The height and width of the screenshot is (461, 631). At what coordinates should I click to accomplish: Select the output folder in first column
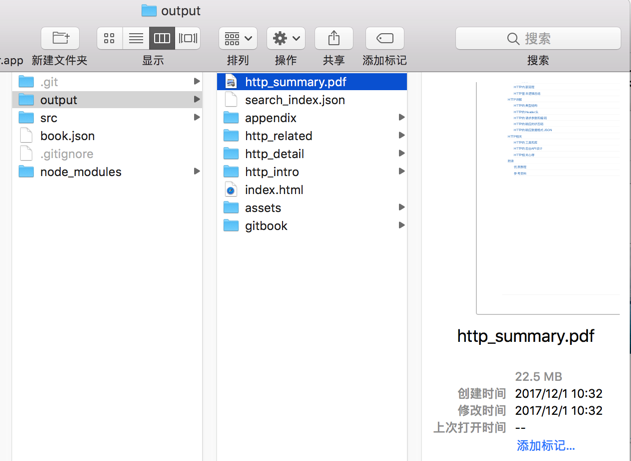point(107,99)
